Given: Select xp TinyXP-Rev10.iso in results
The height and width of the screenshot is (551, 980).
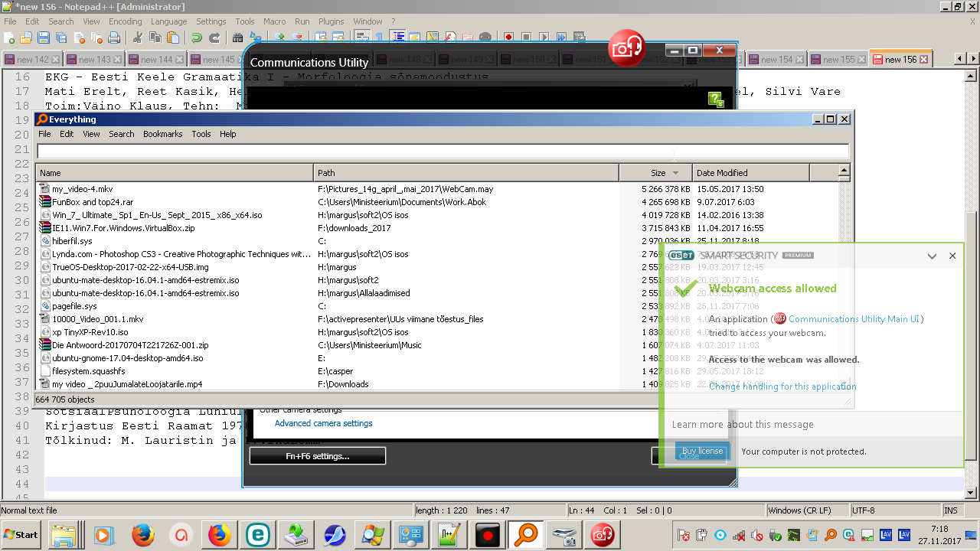Looking at the screenshot, I should [90, 332].
